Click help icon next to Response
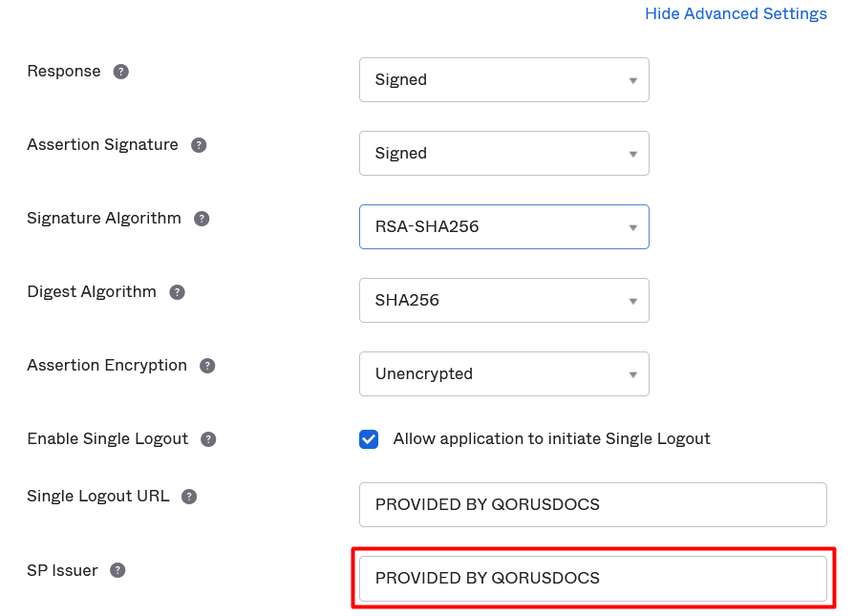The width and height of the screenshot is (854, 616). (x=121, y=72)
